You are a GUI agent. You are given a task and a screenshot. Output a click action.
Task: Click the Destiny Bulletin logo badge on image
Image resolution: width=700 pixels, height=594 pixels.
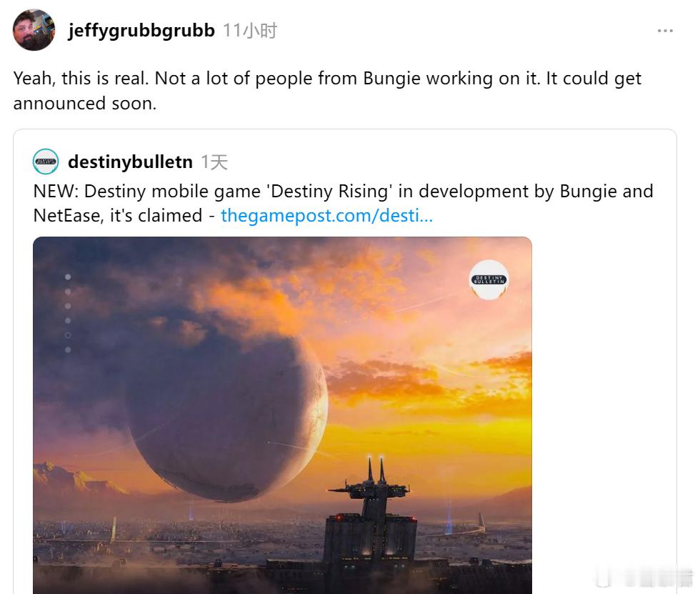click(489, 279)
